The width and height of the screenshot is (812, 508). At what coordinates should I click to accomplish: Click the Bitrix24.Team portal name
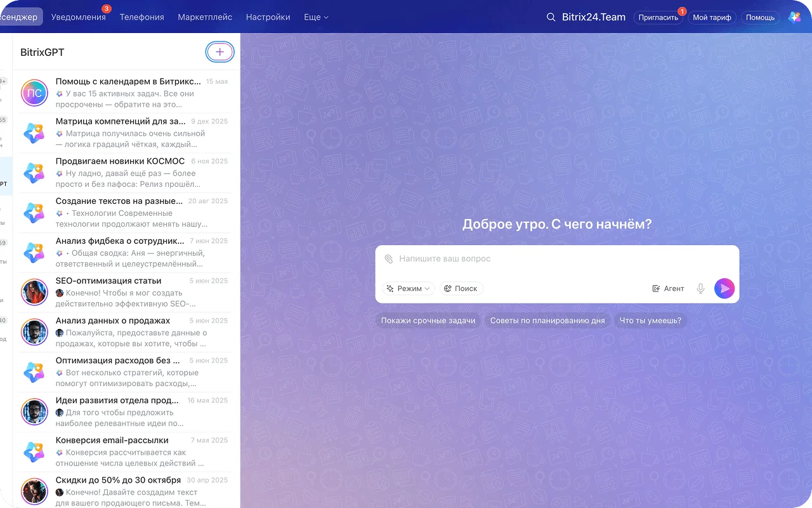594,17
